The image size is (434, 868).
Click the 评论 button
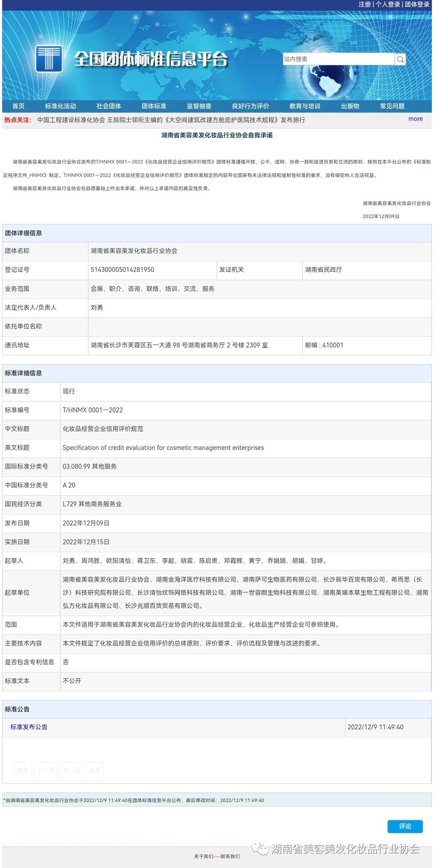[x=405, y=826]
